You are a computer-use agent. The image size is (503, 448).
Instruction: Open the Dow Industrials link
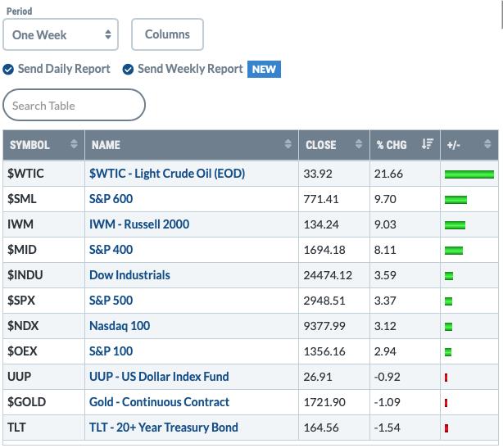(129, 275)
